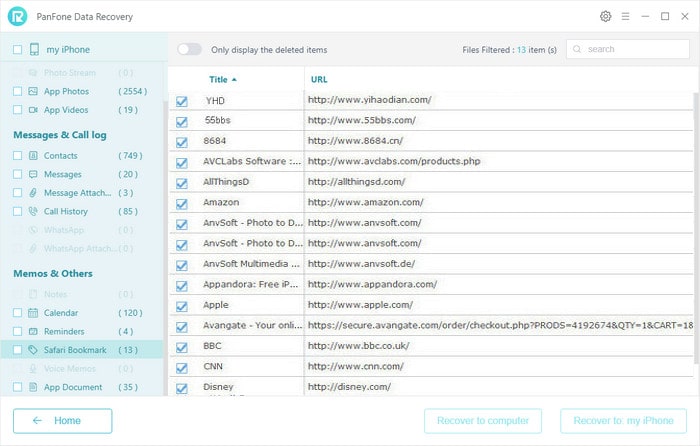The width and height of the screenshot is (700, 446).
Task: Click the http://www.55bbs.com/ URL
Action: coord(362,120)
